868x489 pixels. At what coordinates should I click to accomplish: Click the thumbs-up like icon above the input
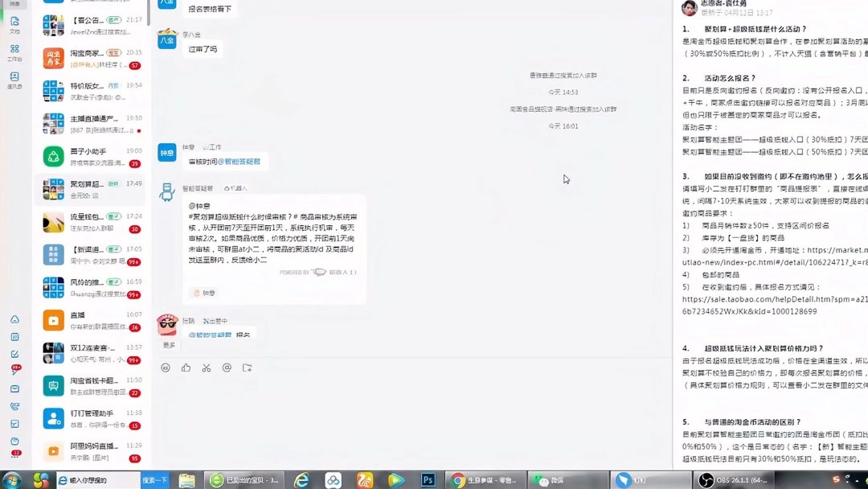(186, 367)
